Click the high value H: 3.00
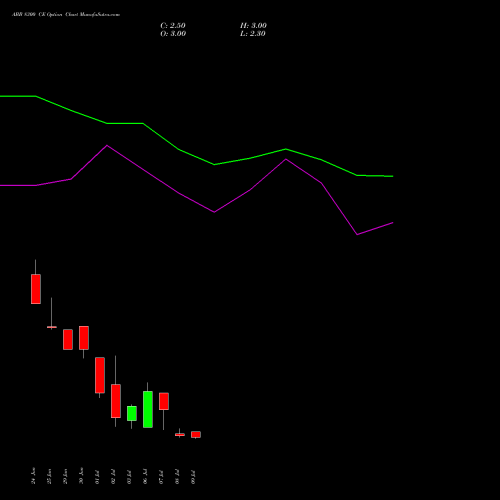This screenshot has height=500, width=500. (x=253, y=26)
